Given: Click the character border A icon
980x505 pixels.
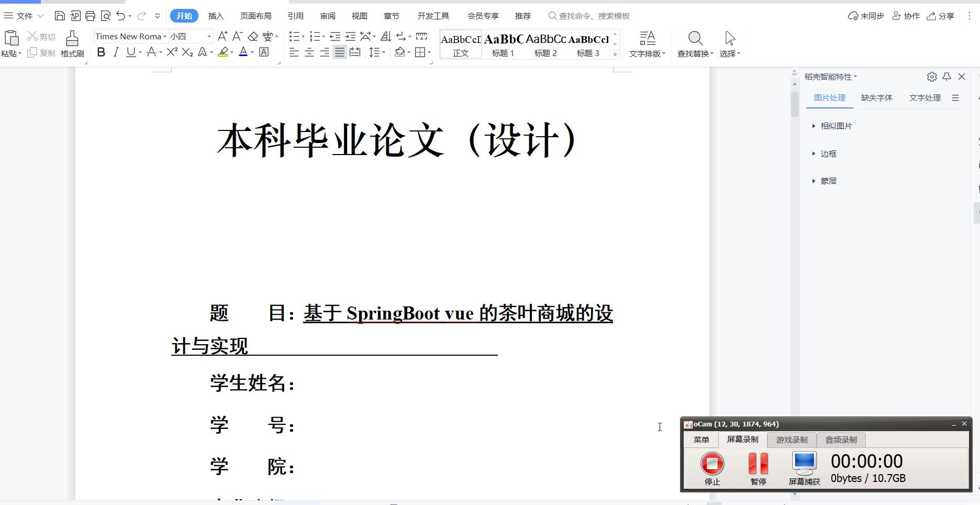Looking at the screenshot, I should 264,52.
